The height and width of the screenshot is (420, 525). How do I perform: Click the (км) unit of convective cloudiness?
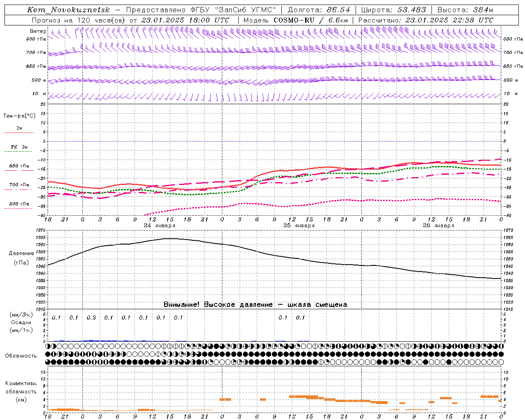tap(21, 399)
